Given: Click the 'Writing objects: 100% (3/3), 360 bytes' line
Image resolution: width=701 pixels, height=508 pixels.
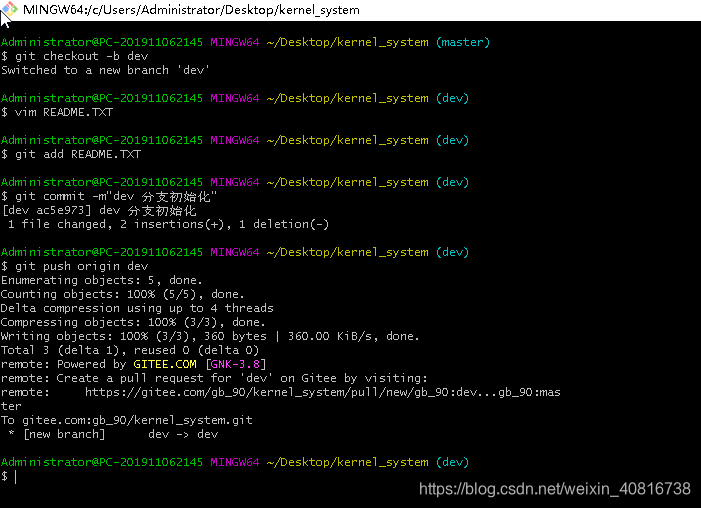Looking at the screenshot, I should [x=210, y=336].
